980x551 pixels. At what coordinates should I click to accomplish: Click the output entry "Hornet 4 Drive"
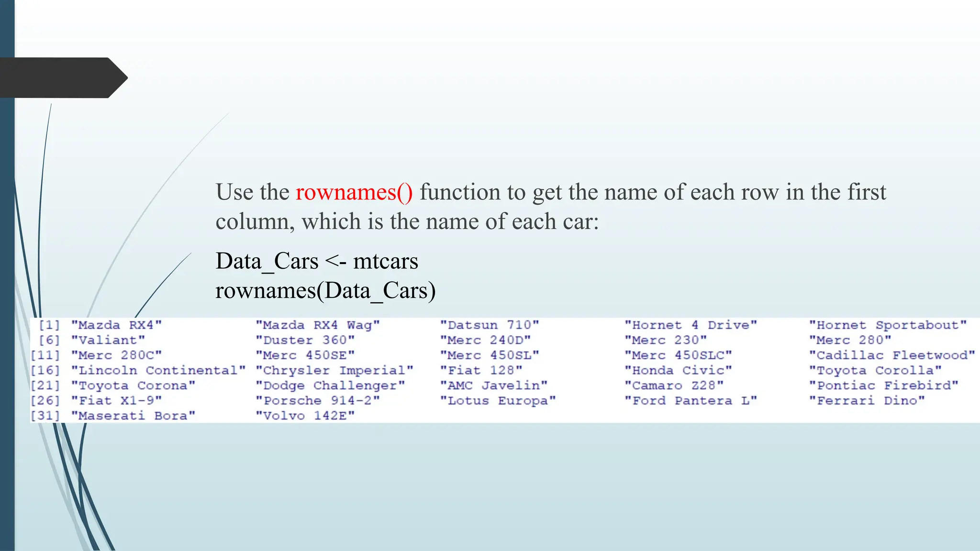[691, 325]
